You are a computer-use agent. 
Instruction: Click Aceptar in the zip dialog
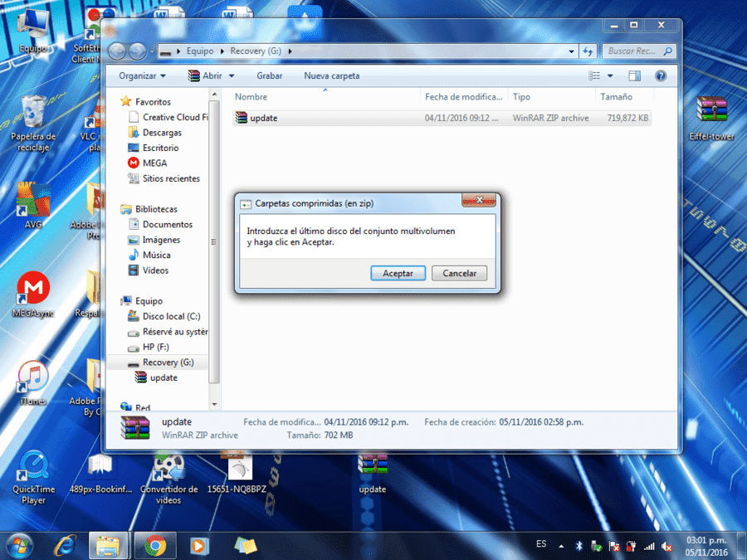[398, 273]
